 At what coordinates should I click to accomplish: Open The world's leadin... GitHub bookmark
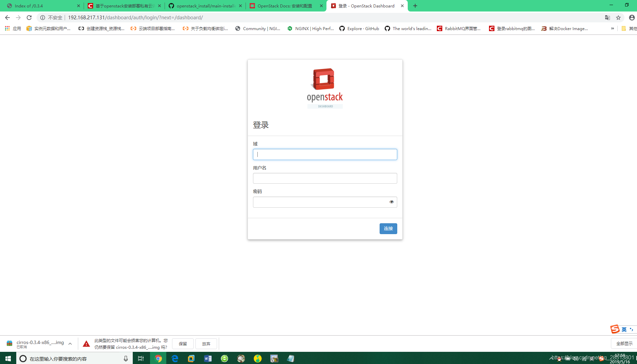(408, 28)
